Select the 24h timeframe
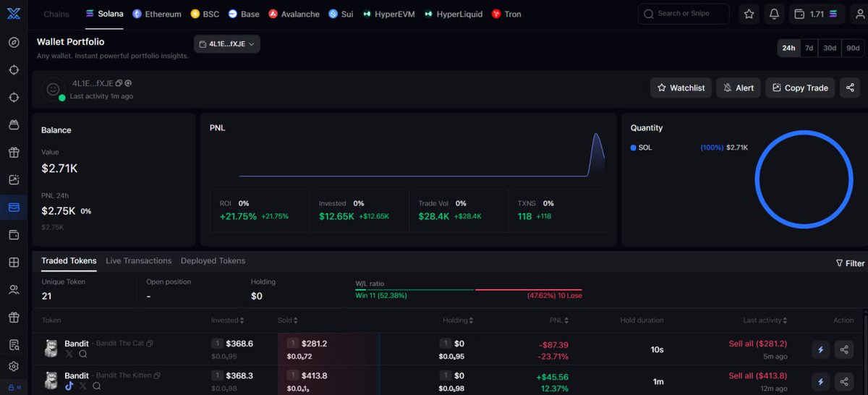 (x=788, y=48)
